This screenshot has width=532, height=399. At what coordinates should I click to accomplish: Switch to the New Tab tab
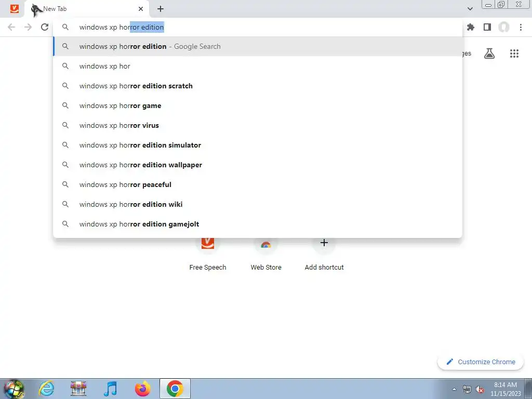pos(87,9)
